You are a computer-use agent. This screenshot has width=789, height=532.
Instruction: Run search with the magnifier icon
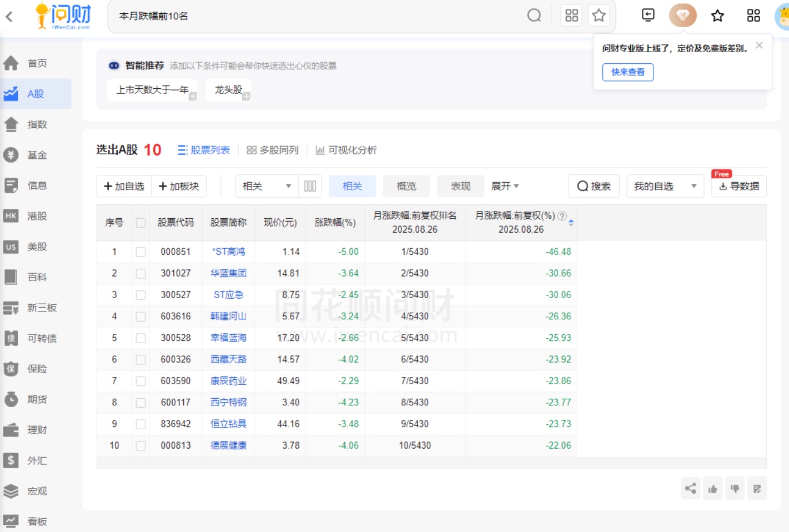[x=534, y=16]
